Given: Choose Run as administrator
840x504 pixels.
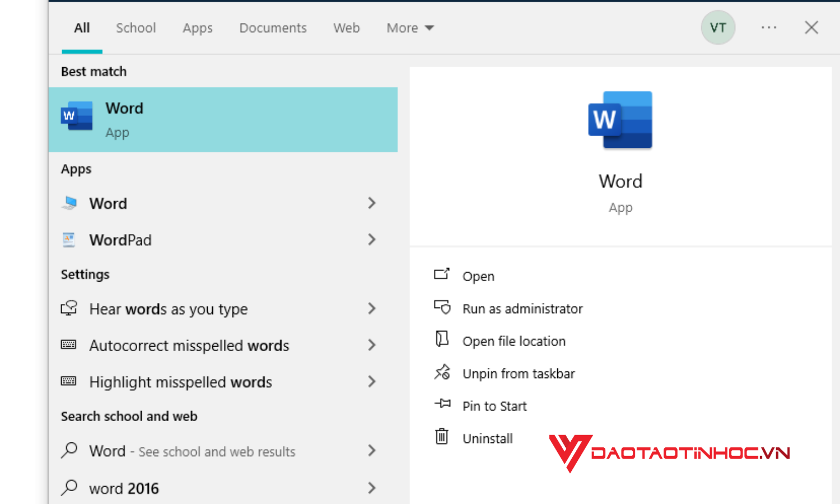Looking at the screenshot, I should pos(522,309).
